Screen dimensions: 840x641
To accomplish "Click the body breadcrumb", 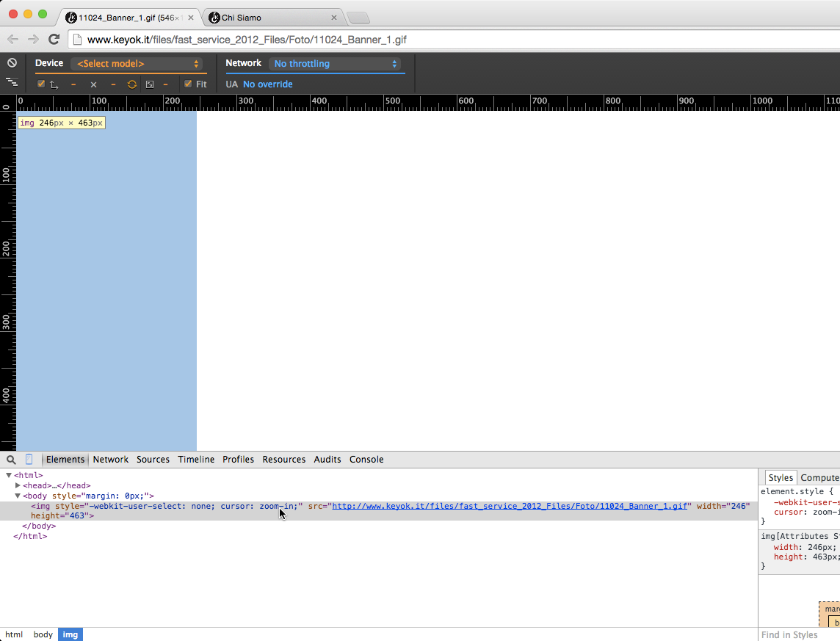I will [x=43, y=634].
